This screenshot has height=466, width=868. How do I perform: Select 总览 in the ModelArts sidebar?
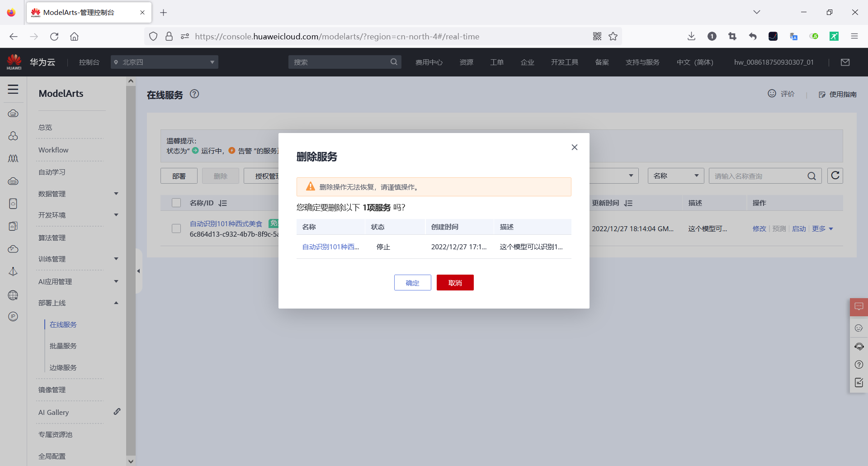45,128
